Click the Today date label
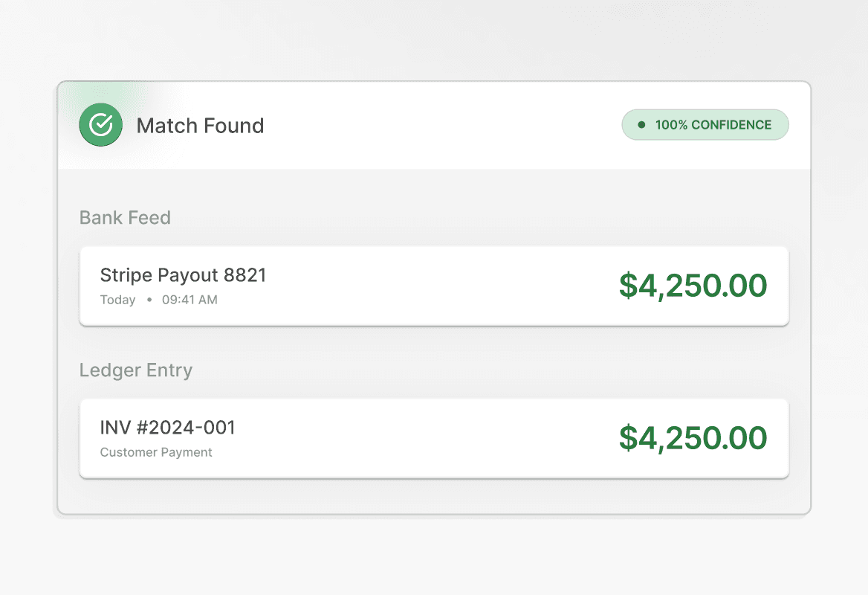This screenshot has height=595, width=868. pyautogui.click(x=117, y=300)
